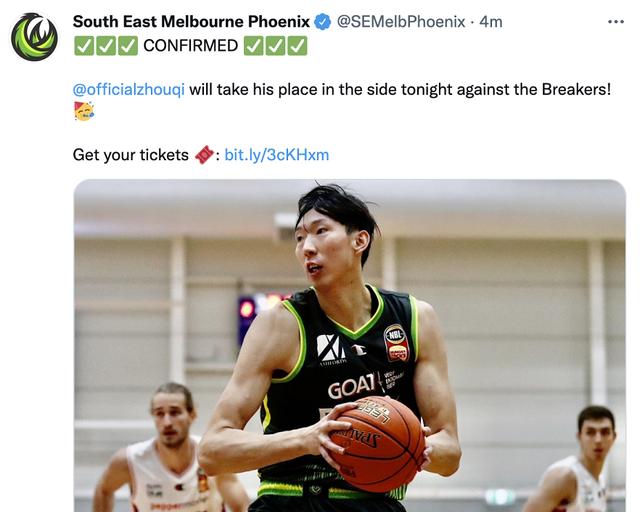This screenshot has width=640, height=512.
Task: Click the red ticket emoji
Action: [x=204, y=155]
